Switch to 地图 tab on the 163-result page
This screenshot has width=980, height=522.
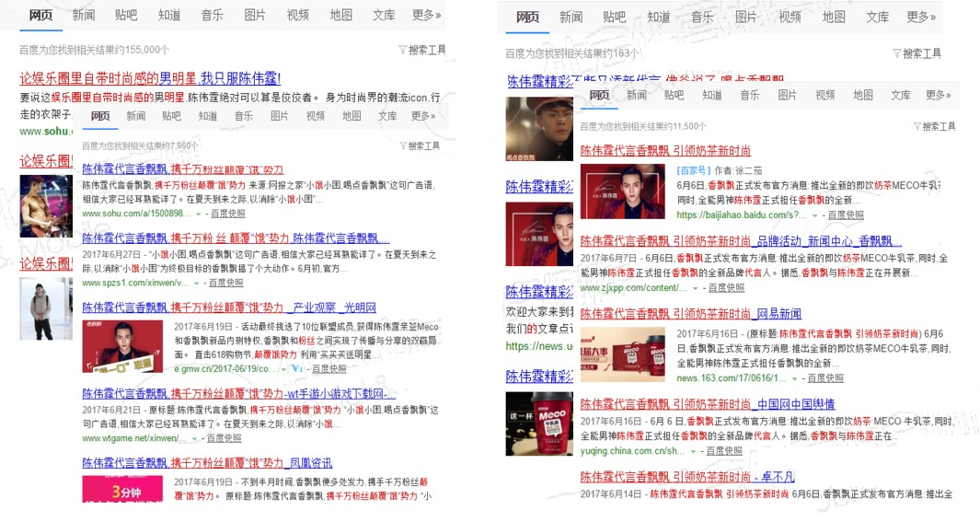833,17
